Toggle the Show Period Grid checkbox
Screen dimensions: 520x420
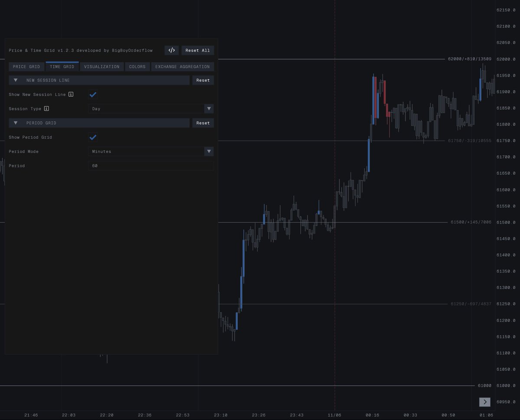(93, 137)
